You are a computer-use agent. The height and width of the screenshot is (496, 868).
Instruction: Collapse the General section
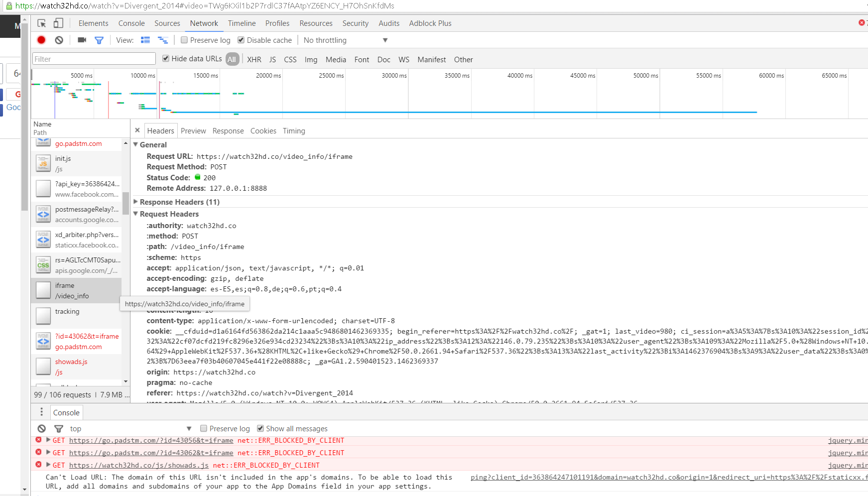(x=135, y=144)
